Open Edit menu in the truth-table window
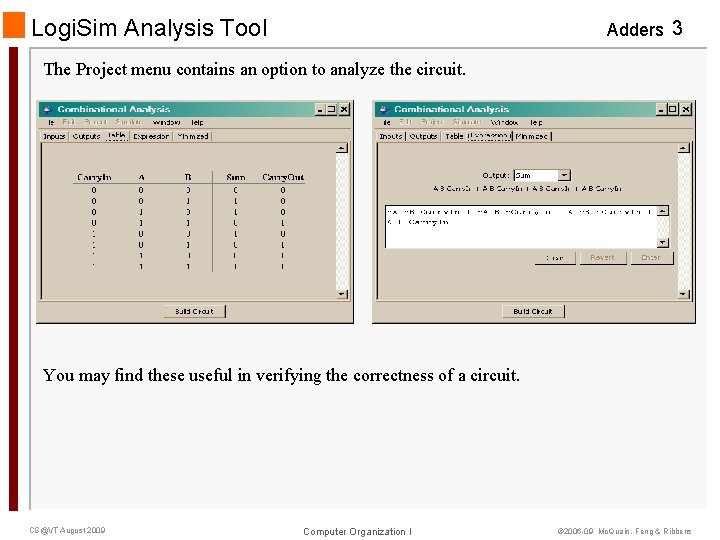The height and width of the screenshot is (540, 720). (68, 122)
